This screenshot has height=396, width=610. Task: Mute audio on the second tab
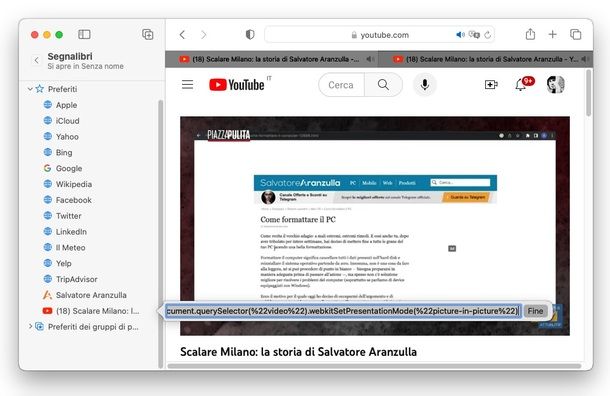[x=585, y=59]
